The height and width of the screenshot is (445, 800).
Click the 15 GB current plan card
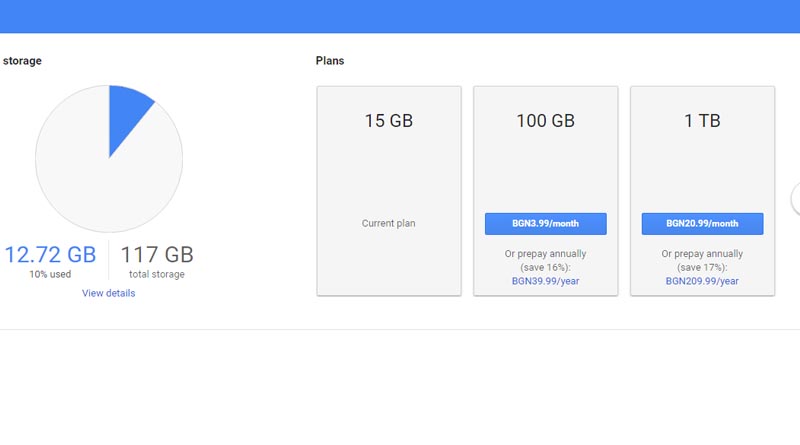[x=389, y=191]
